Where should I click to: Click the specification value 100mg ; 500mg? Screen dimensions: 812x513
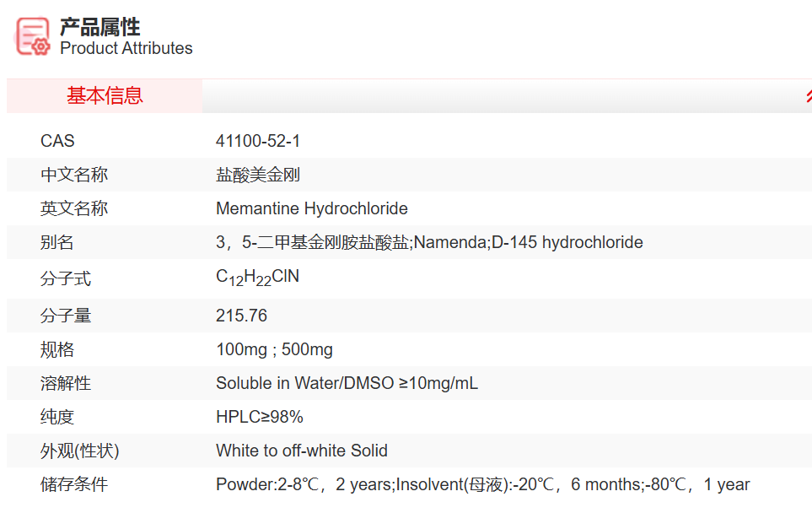tap(274, 349)
